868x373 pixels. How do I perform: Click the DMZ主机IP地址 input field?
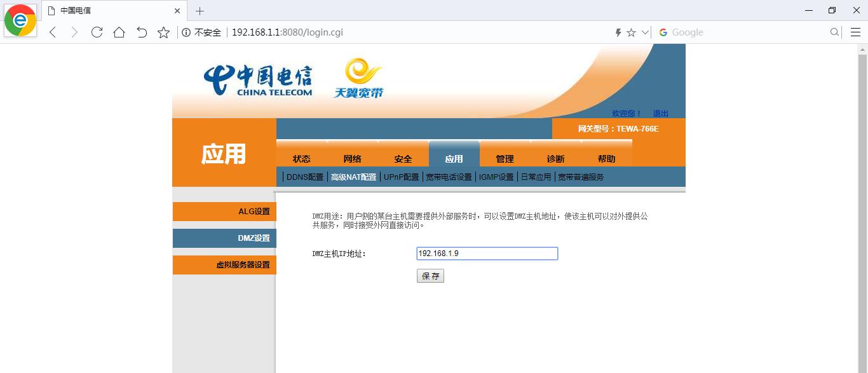(x=487, y=253)
